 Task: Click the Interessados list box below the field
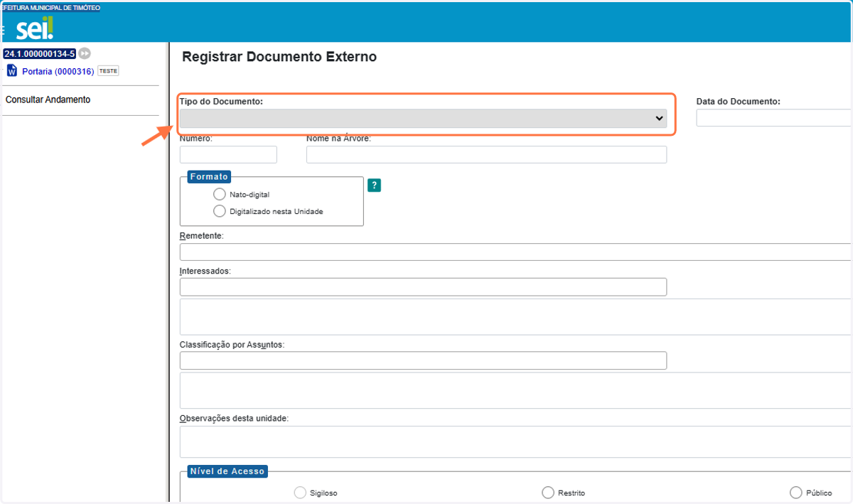[516, 317]
